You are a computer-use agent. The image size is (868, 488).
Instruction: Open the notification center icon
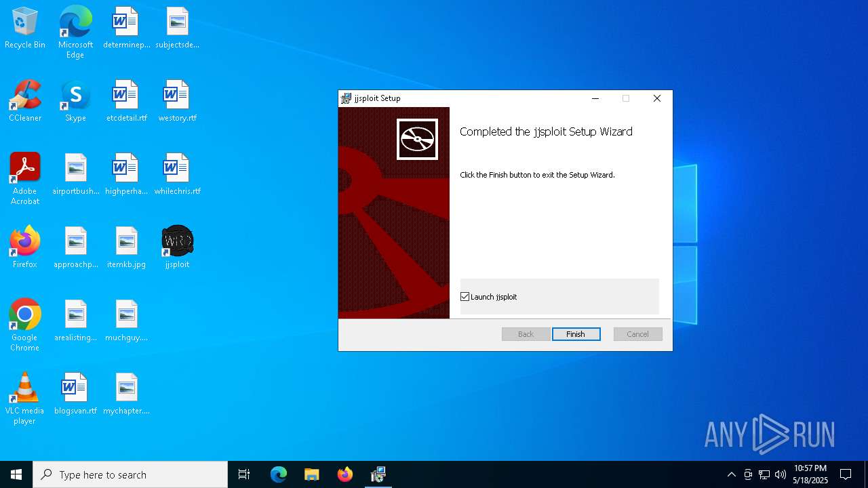pos(846,474)
